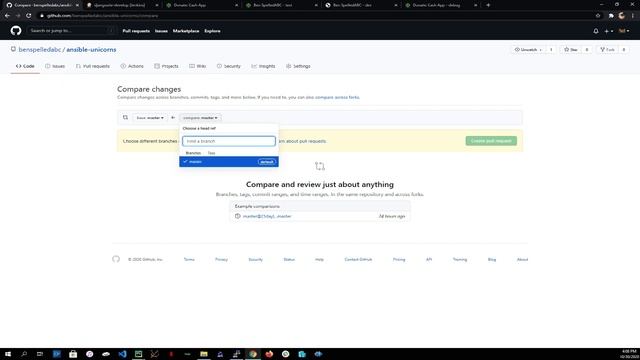Open the Training footer link
The height and width of the screenshot is (360, 640).
click(x=460, y=260)
